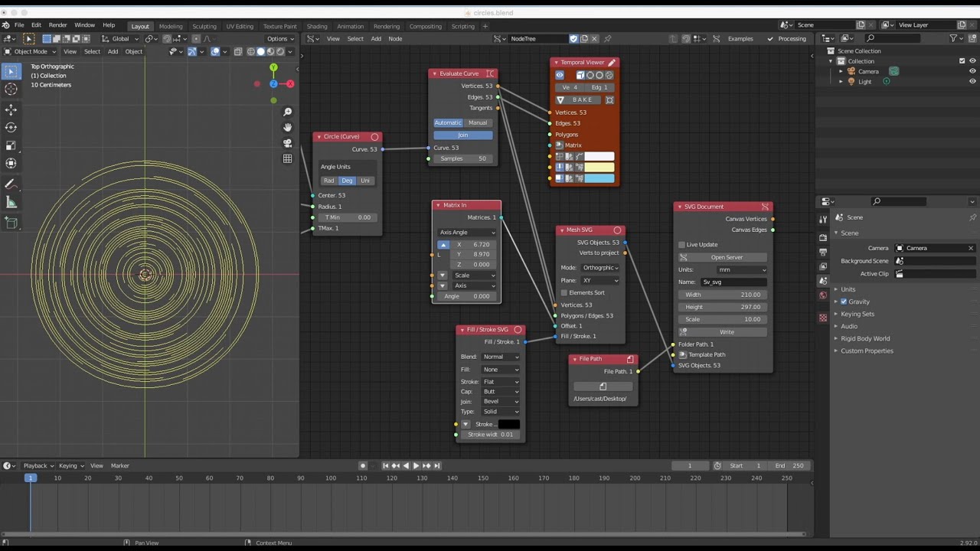Screen dimensions: 980x551
Task: Open the Texture properties tab
Action: (823, 318)
